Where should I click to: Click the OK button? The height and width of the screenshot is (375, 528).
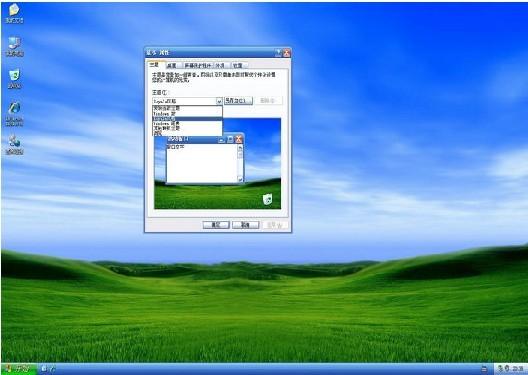click(x=216, y=225)
